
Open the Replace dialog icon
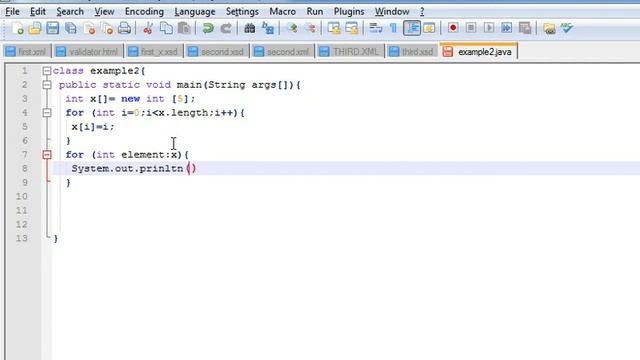tap(268, 28)
